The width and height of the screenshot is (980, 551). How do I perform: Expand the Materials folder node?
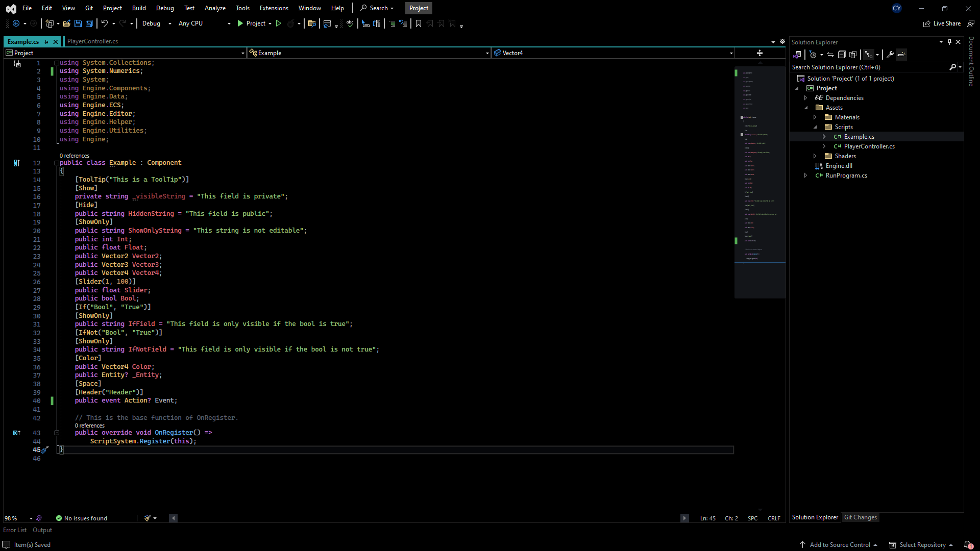coord(815,117)
